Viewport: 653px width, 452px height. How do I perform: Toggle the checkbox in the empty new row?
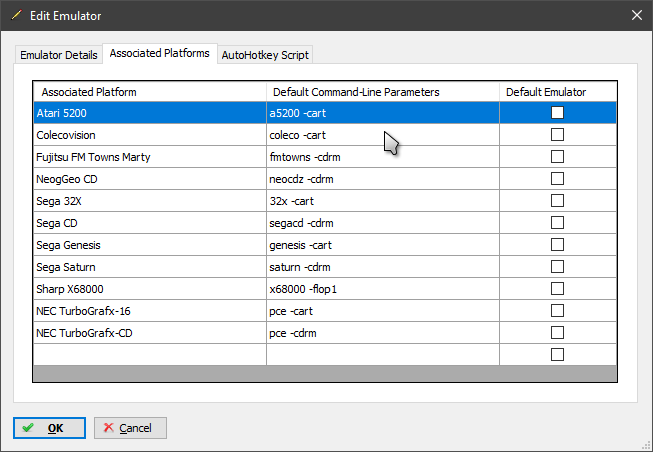557,355
